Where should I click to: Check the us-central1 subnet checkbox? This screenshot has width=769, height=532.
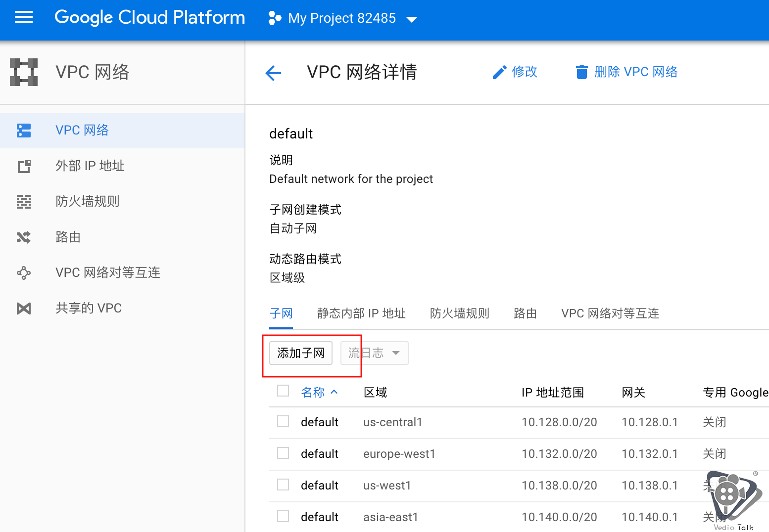283,421
